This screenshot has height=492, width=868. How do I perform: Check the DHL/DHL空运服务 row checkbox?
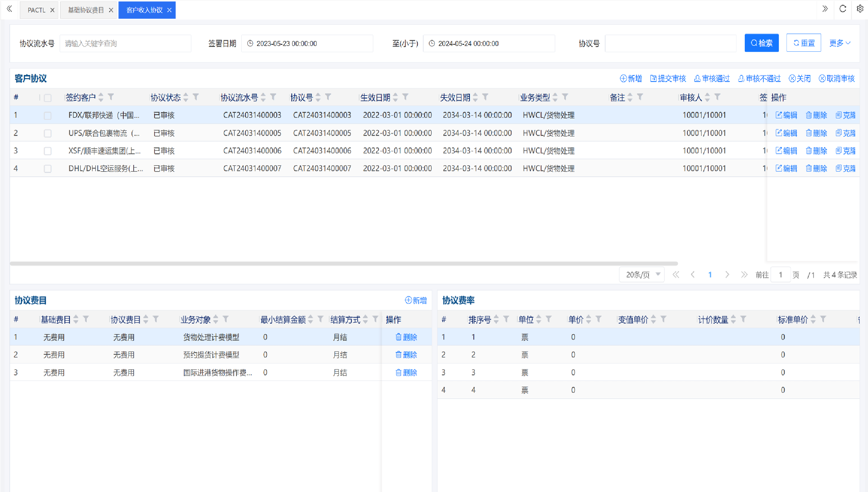(48, 169)
